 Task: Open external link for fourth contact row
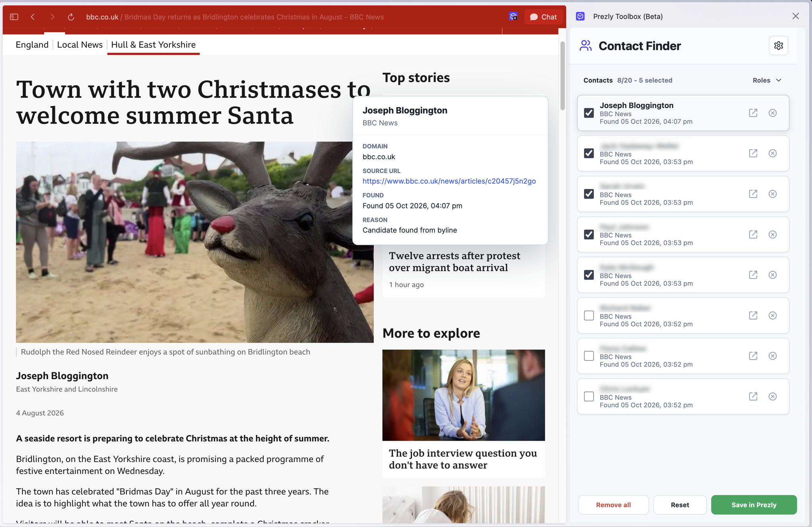(753, 235)
